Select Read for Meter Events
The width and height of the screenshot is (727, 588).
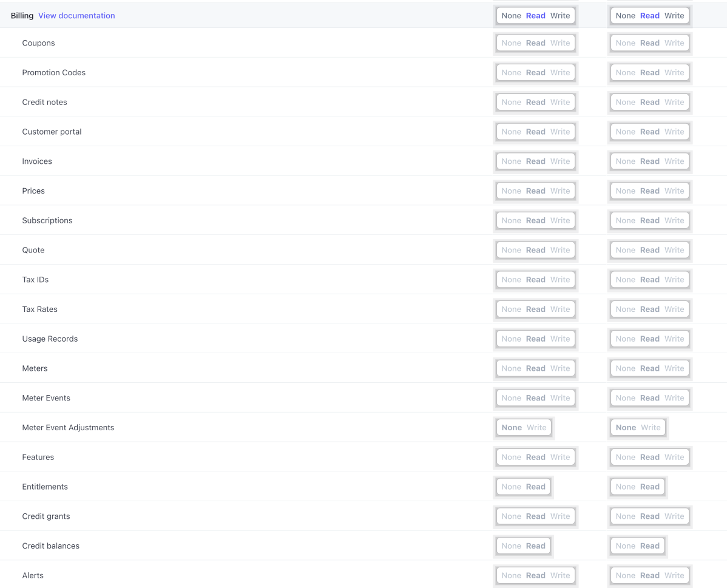point(535,397)
